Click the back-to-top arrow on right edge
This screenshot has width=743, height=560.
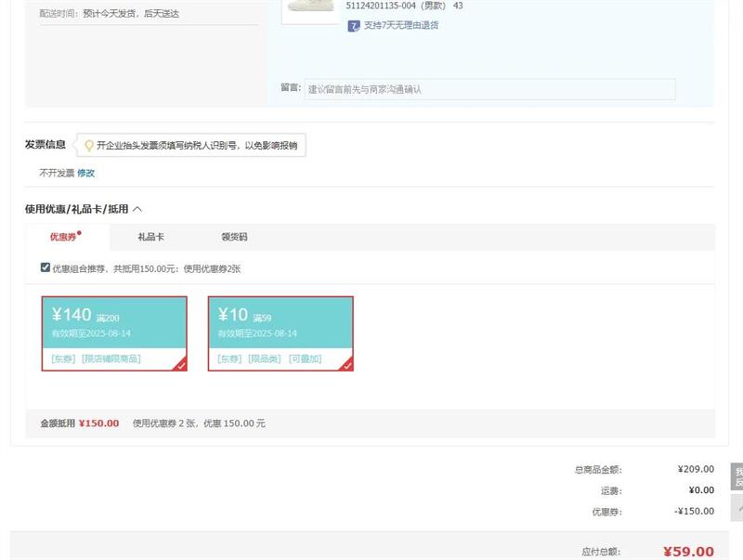click(737, 508)
